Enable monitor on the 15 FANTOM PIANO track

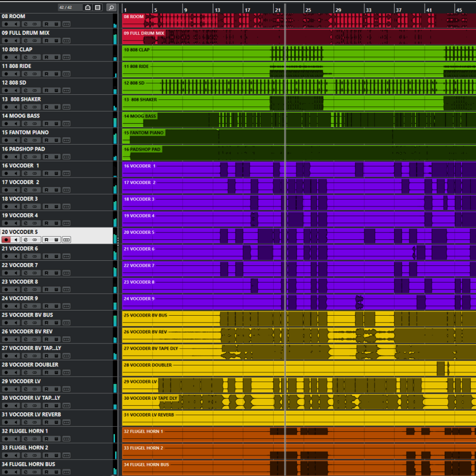coord(16,140)
